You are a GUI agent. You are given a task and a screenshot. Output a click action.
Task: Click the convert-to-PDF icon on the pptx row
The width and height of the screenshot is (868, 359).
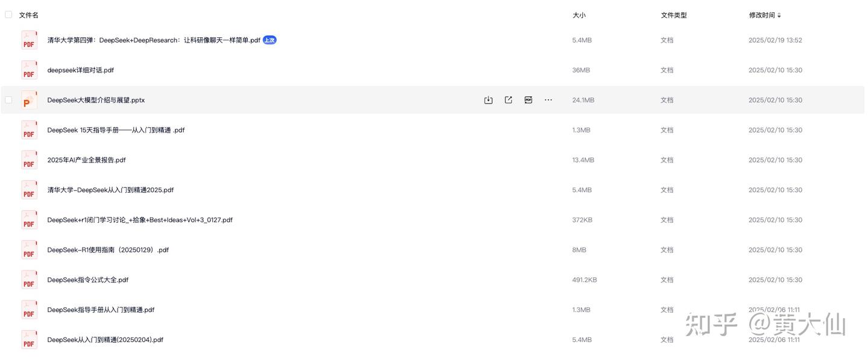(528, 100)
